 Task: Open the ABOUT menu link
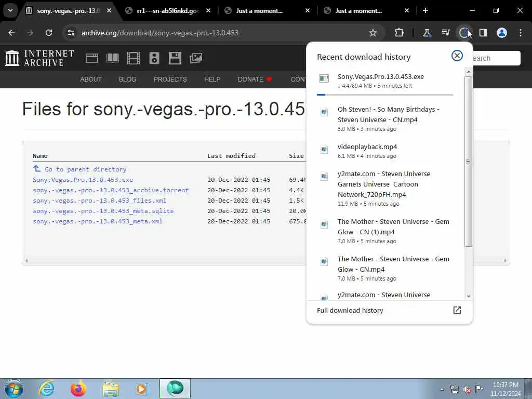coord(91,79)
